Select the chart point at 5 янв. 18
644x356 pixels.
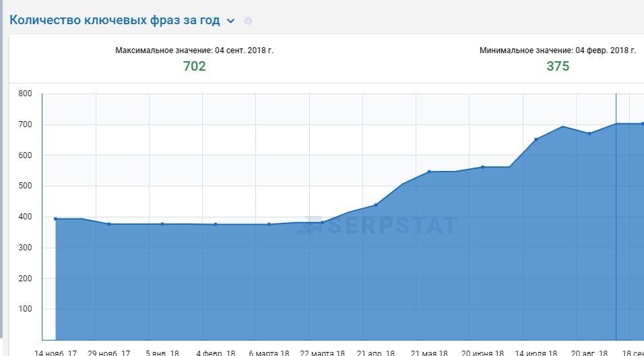[162, 224]
